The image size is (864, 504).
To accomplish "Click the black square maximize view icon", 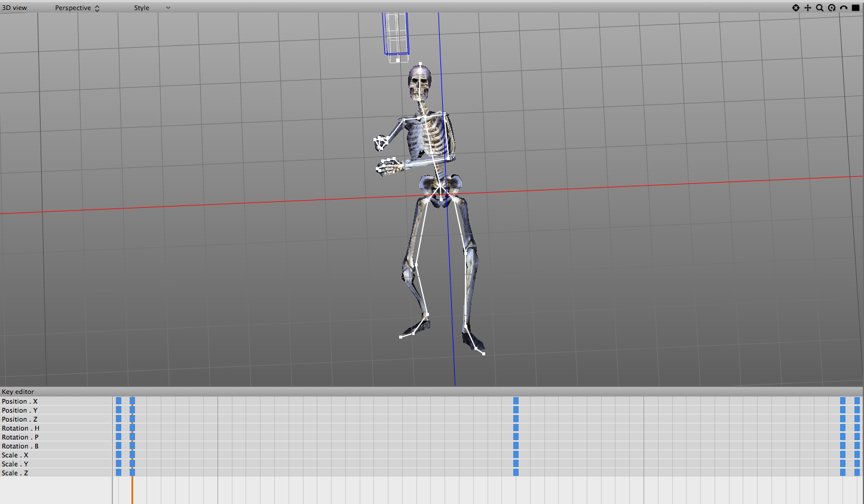I will [855, 8].
